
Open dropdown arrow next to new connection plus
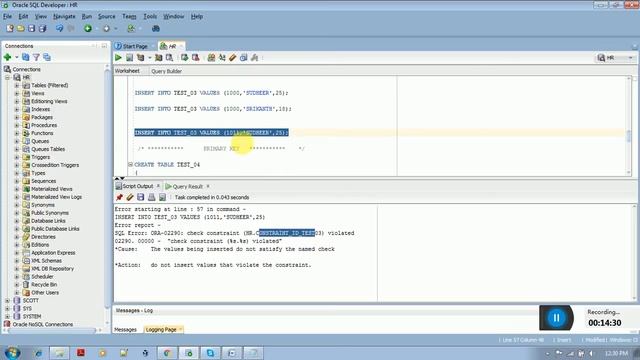[16, 57]
